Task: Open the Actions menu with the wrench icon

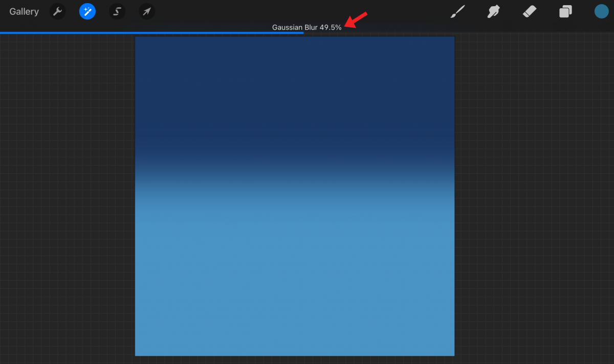Action: pyautogui.click(x=57, y=11)
